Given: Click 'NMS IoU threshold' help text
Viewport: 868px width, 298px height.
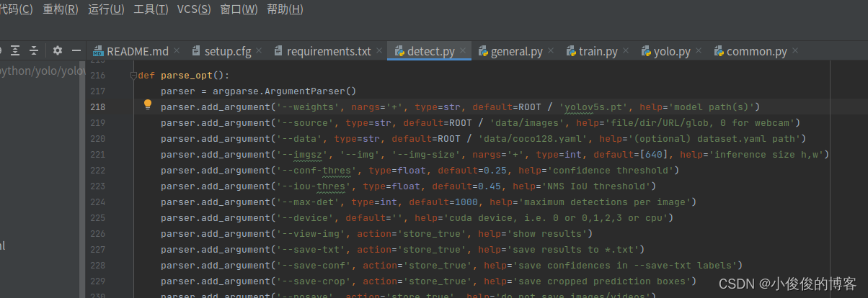Looking at the screenshot, I should tap(597, 186).
